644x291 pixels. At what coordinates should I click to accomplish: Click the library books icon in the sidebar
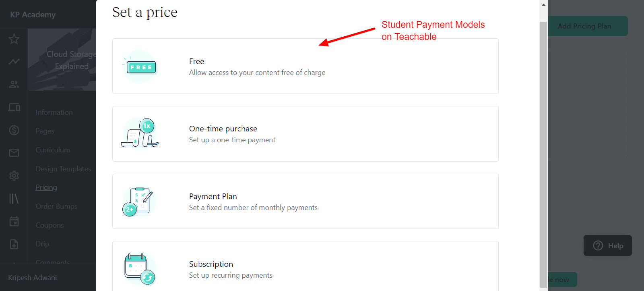click(x=14, y=198)
